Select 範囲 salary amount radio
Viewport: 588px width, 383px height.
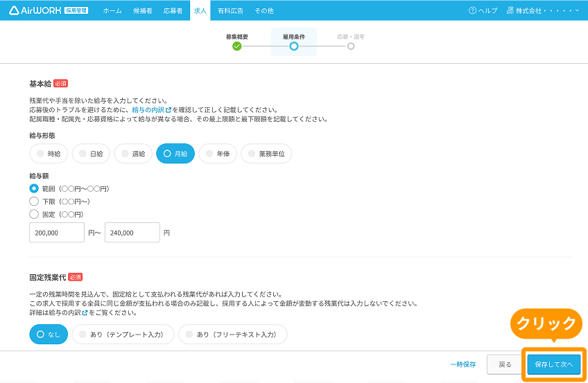[x=34, y=188]
